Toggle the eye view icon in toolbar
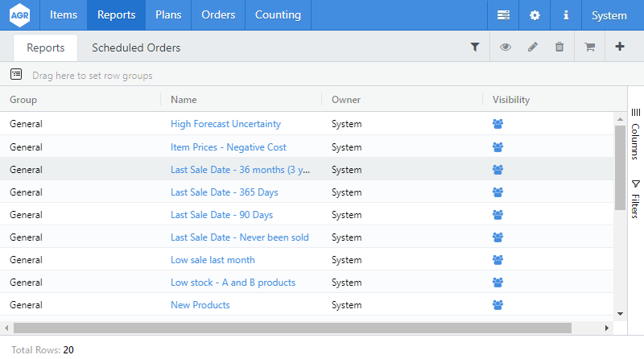The image size is (644, 359). pyautogui.click(x=505, y=47)
